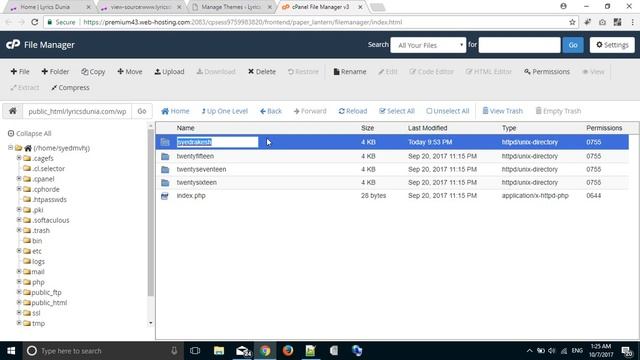Reload the file listing
Screen dimensions: 640x360
(353, 111)
